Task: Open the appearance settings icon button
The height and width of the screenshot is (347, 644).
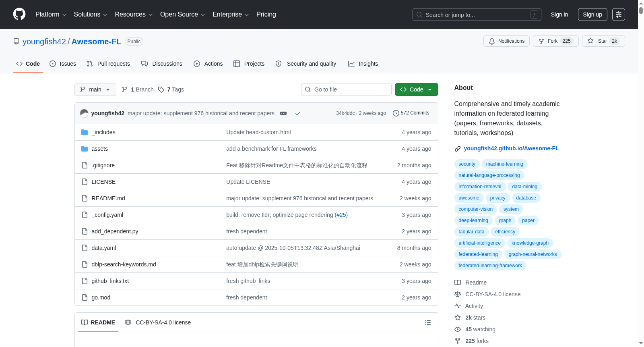Action: tap(619, 15)
